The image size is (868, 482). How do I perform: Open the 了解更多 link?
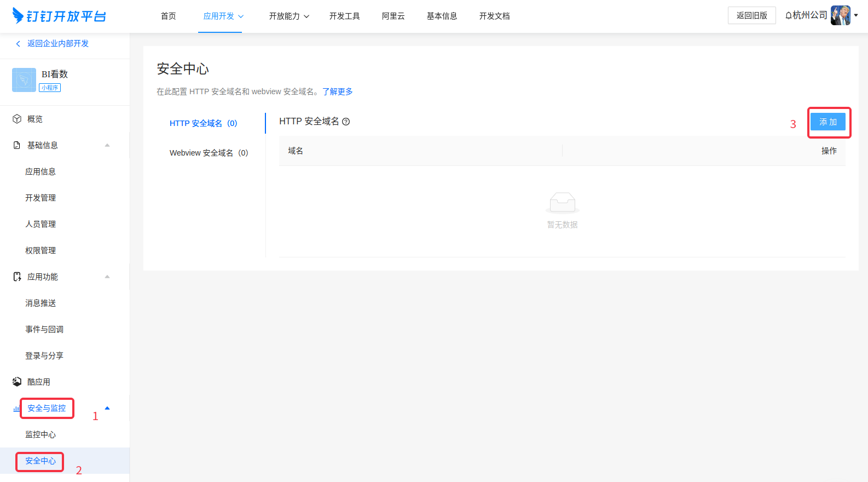[337, 91]
